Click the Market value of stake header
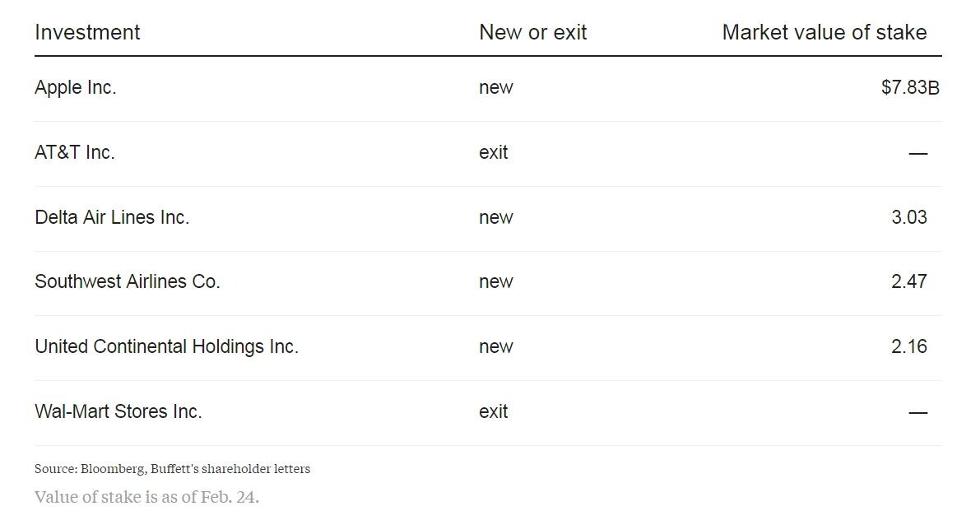 pos(824,32)
